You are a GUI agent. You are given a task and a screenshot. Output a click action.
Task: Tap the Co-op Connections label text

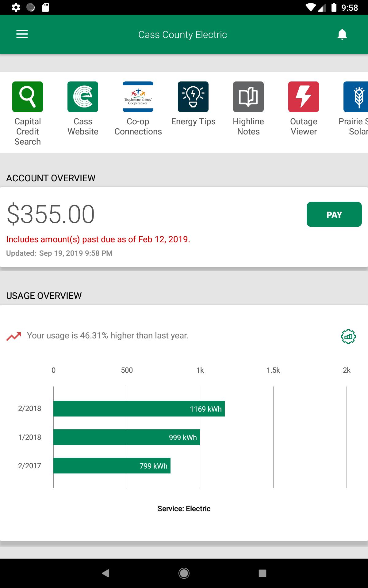pos(138,126)
